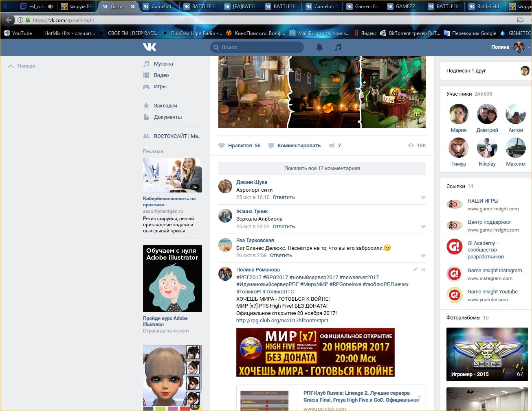Expand all 17 comments
532x411 pixels.
[322, 168]
